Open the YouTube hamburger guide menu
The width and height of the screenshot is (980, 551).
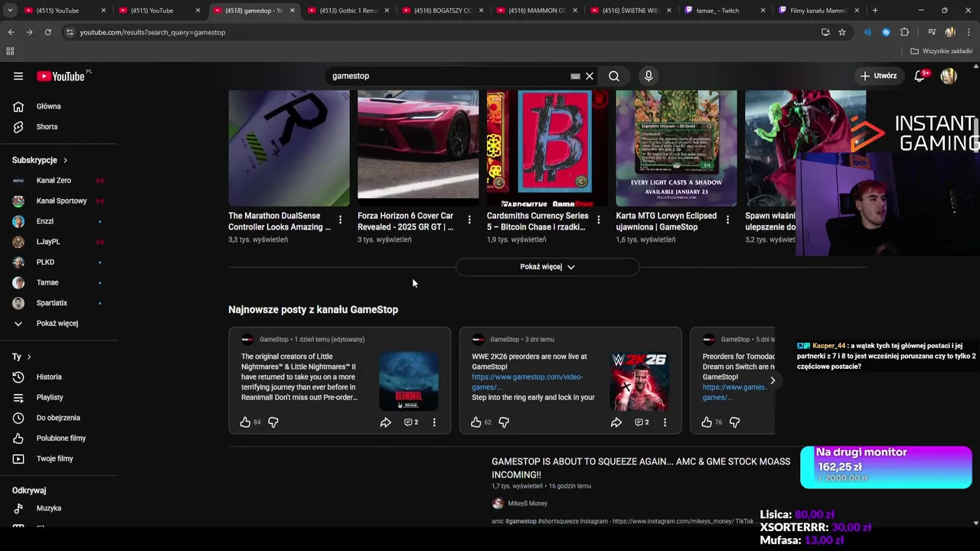point(18,76)
